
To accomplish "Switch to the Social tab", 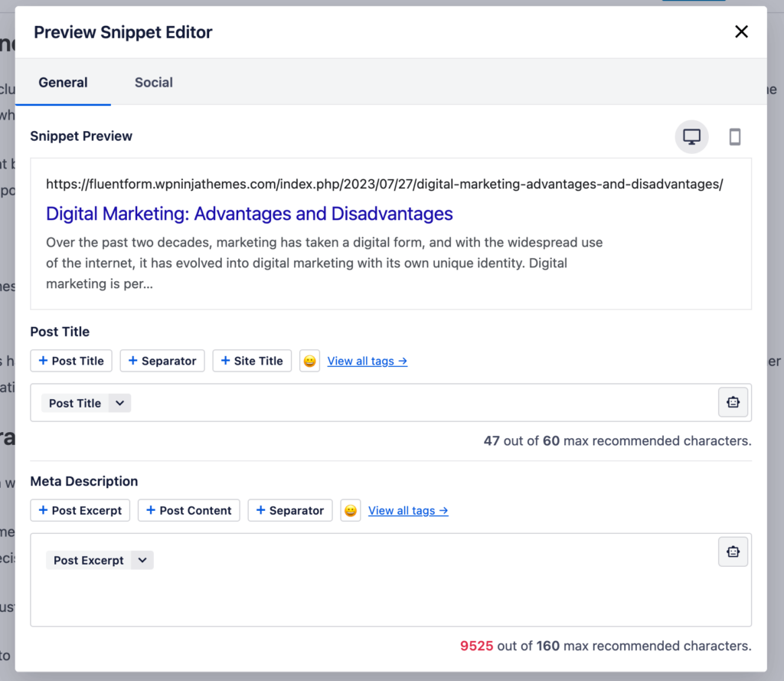I will tap(153, 82).
